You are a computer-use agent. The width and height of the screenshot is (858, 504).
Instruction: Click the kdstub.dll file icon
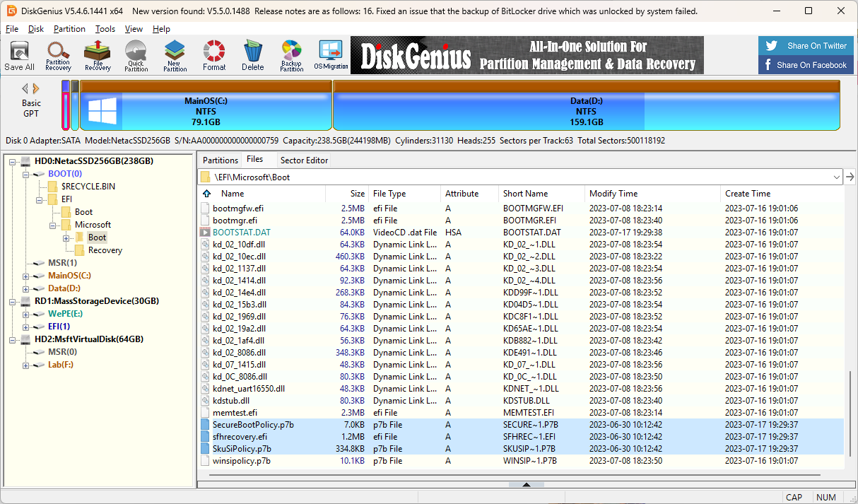coord(205,401)
